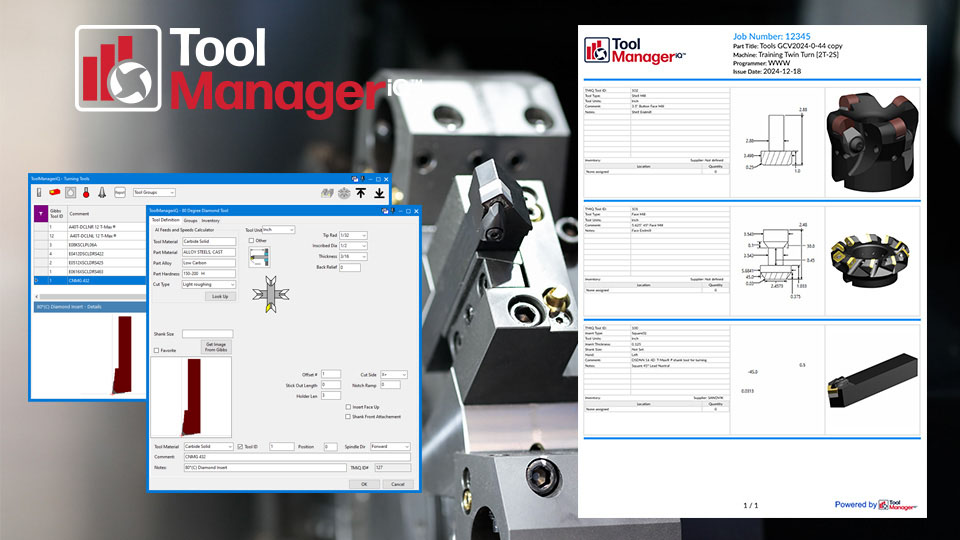Click the purple filter icon in tool table header

point(40,214)
